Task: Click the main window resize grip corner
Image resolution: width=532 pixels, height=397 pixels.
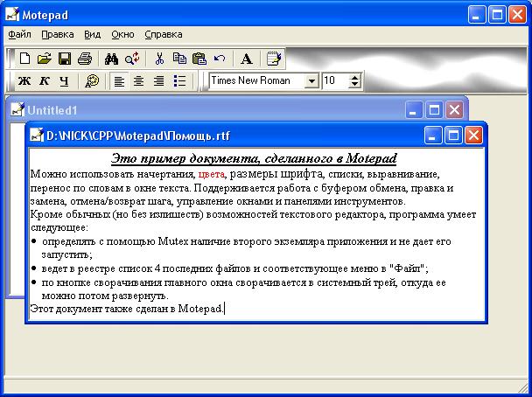Action: tap(523, 389)
